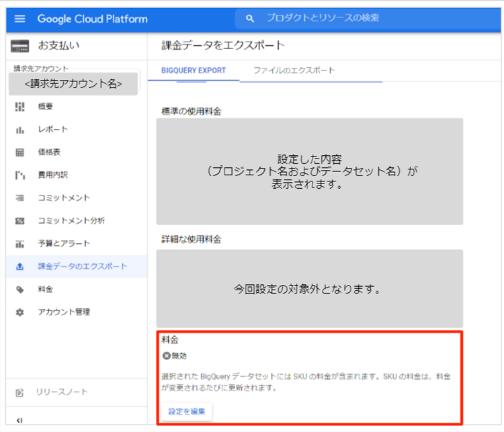
Task: Switch to the BIGQUERY EXPORT tab
Action: (194, 71)
